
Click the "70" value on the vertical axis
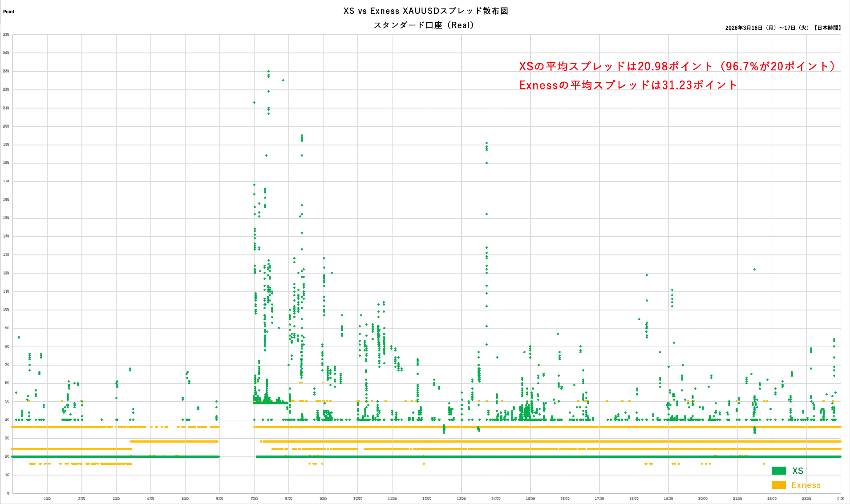(x=7, y=365)
